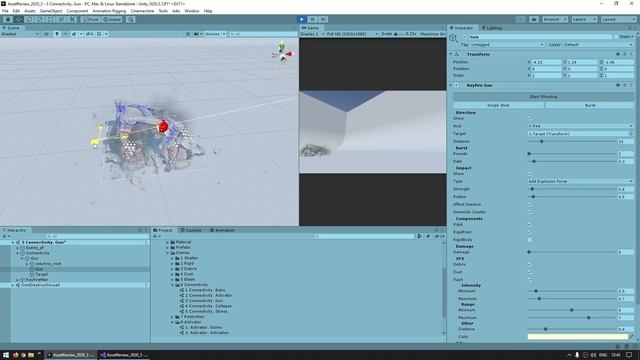Toggle 2D view in Scene toolbar

(x=46, y=34)
